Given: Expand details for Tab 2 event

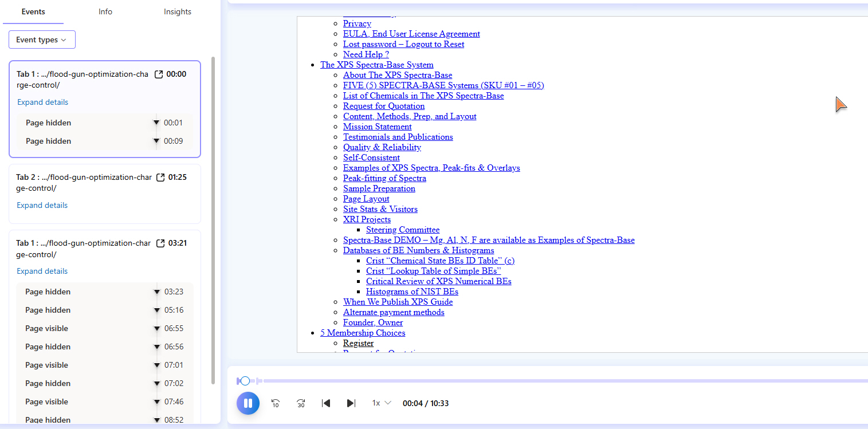Looking at the screenshot, I should click(42, 205).
